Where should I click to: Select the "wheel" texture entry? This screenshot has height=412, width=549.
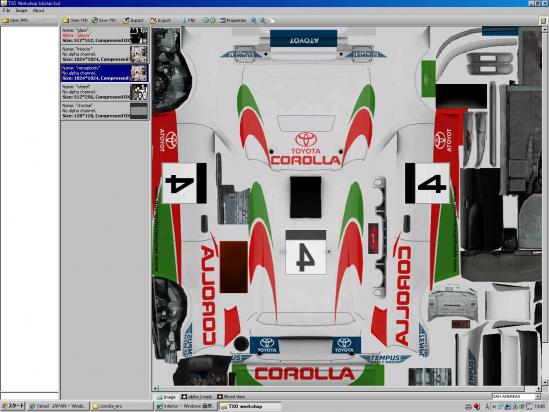coord(105,92)
